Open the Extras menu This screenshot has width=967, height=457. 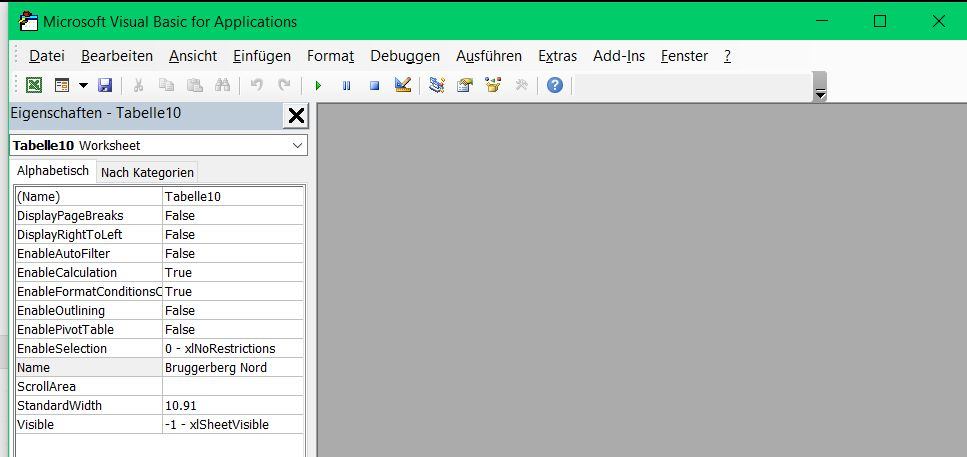click(x=558, y=56)
